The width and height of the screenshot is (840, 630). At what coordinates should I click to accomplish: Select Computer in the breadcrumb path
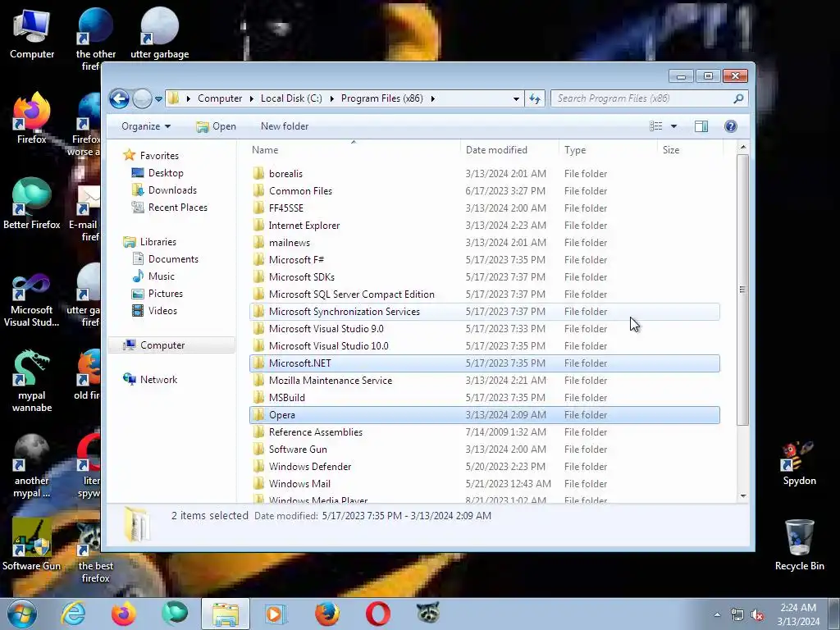(220, 98)
